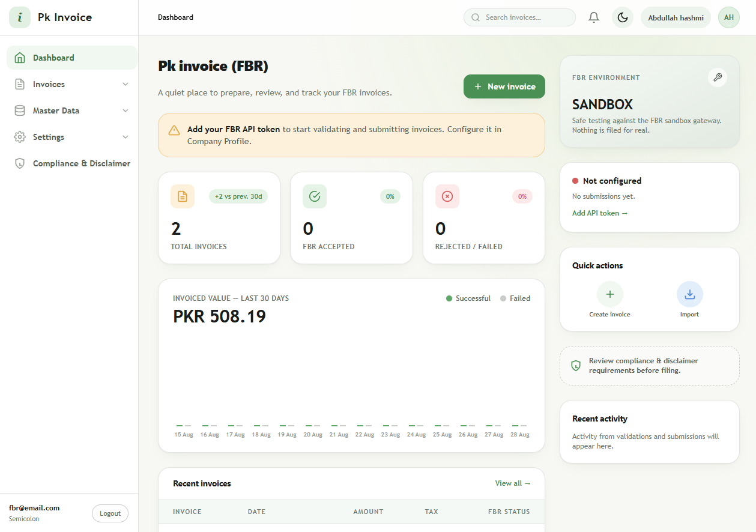
Task: Expand the Invoices menu chevron
Action: click(x=125, y=84)
